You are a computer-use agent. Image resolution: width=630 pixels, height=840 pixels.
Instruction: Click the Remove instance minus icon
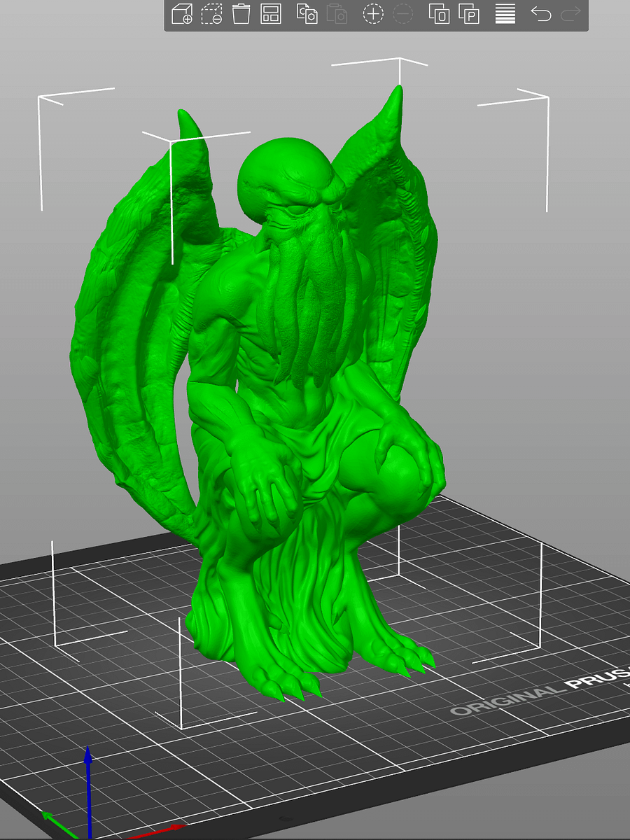[x=403, y=14]
